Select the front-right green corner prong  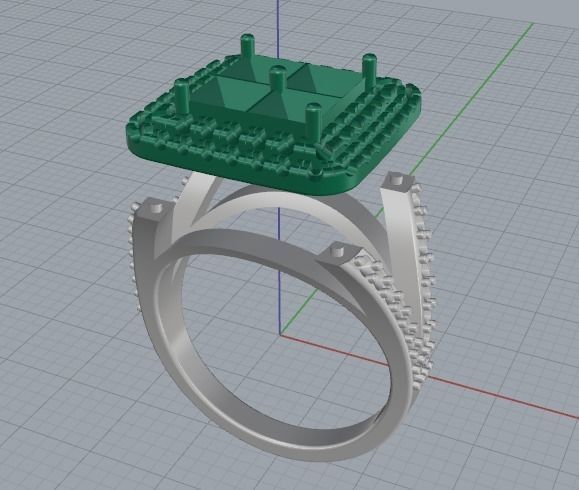[x=313, y=123]
